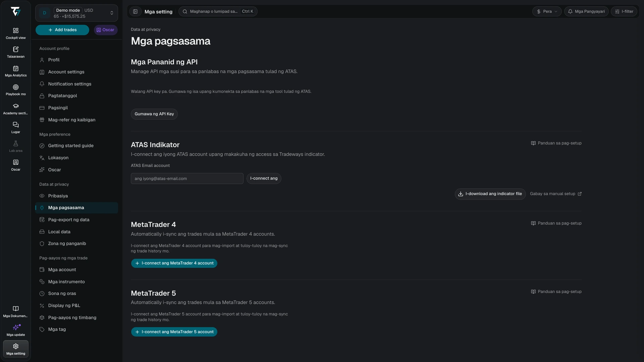This screenshot has height=362, width=644.
Task: Click I-download ang indicator file
Action: tap(490, 194)
